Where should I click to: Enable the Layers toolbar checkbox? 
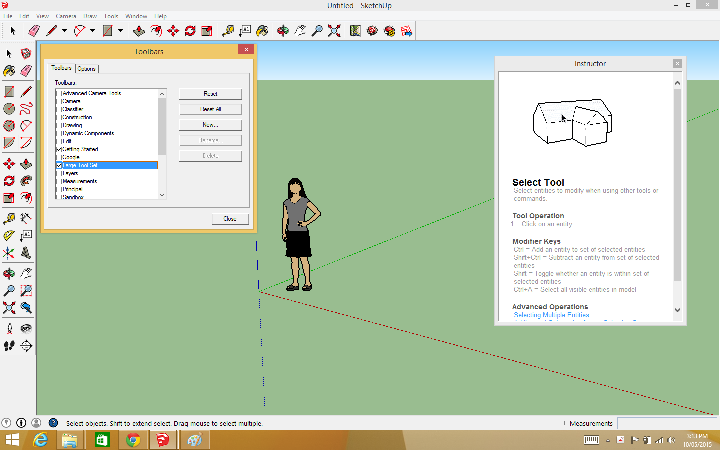click(59, 173)
